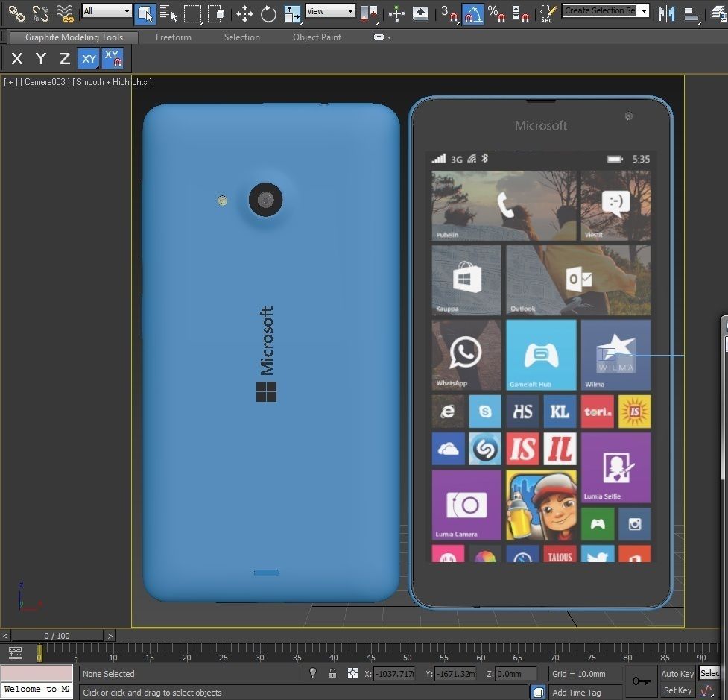Restrict to X axis constraint
728x700 pixels.
click(17, 59)
